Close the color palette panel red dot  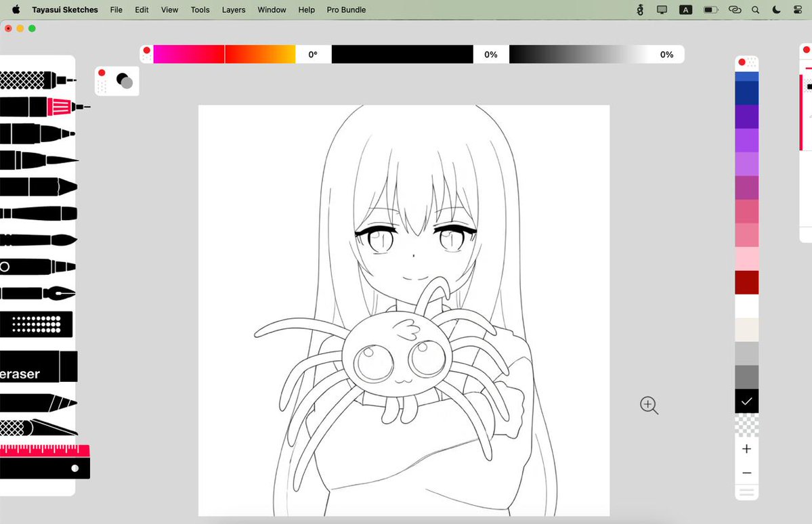pos(742,62)
